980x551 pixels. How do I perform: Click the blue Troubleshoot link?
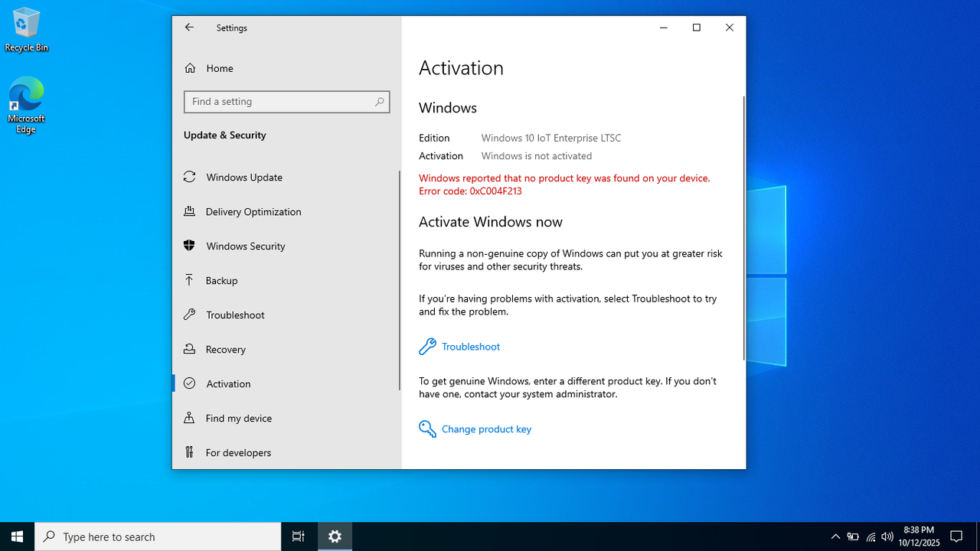470,347
